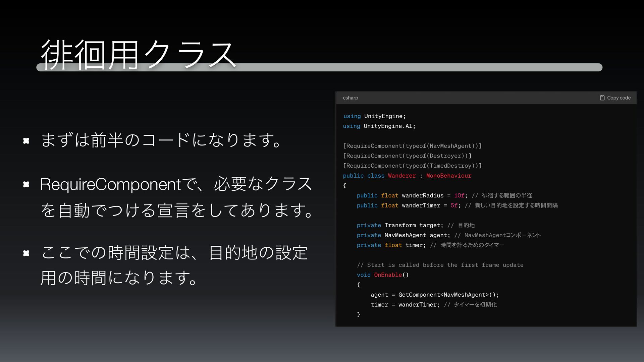Click the gray title underline bar
This screenshot has width=644, height=362.
click(x=402, y=67)
